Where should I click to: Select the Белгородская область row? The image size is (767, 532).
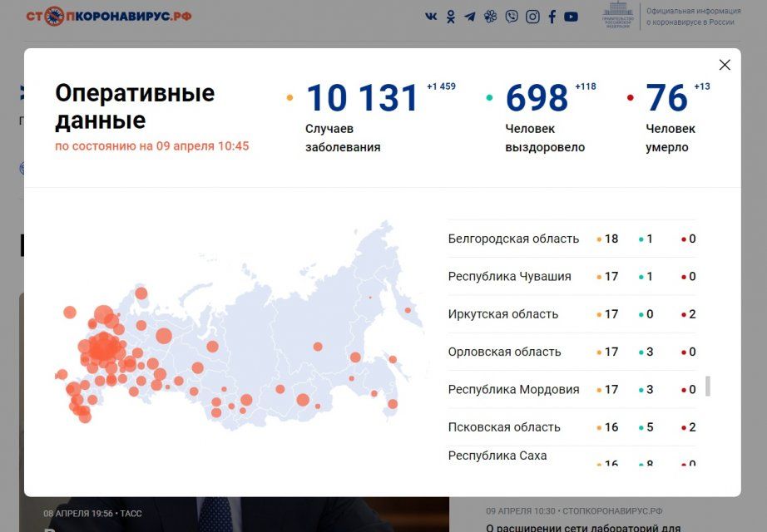point(513,239)
